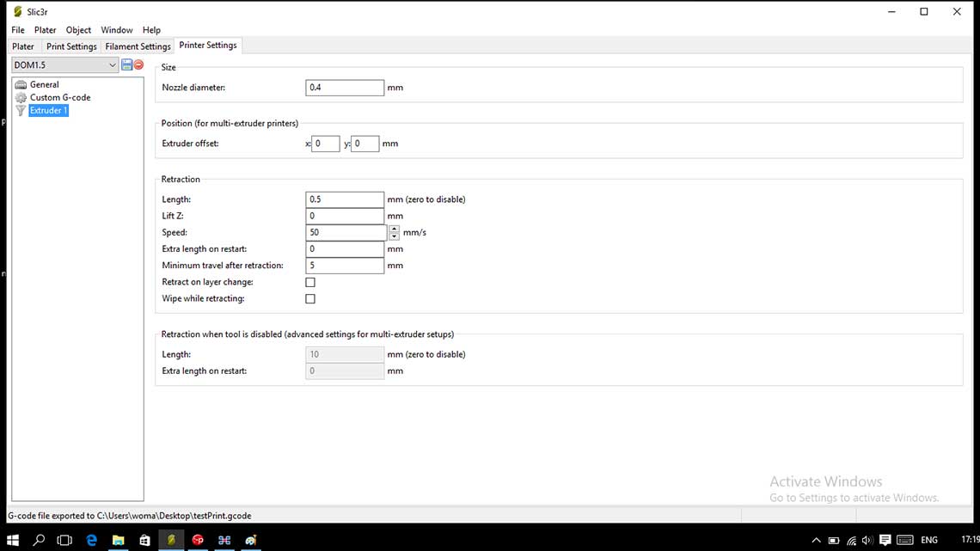Open the Action Center notifications
The width and height of the screenshot is (980, 551).
[885, 541]
